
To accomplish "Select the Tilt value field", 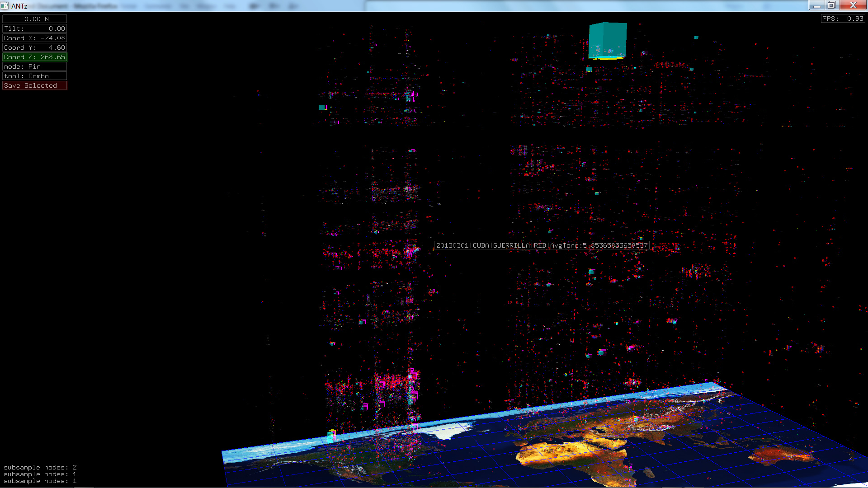I will [35, 28].
